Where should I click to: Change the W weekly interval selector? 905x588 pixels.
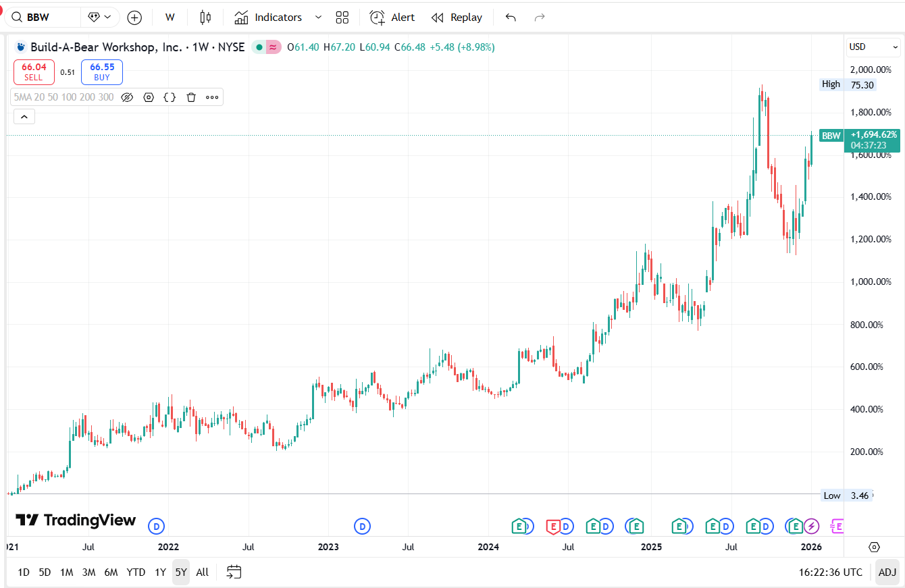point(170,18)
